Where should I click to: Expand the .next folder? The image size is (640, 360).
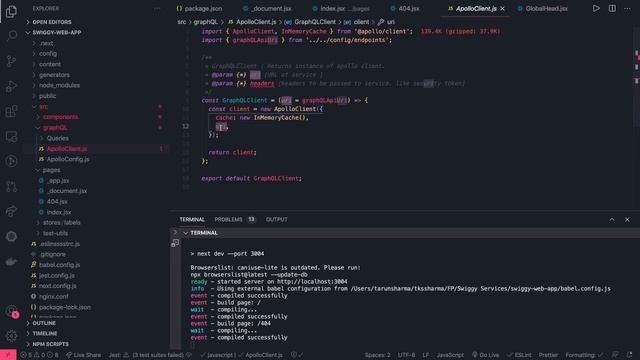pyautogui.click(x=97, y=43)
